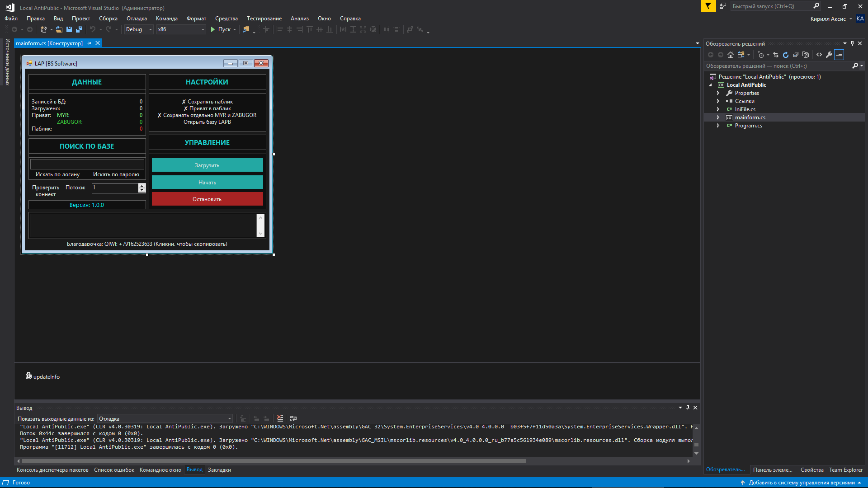
Task: Click the Solution Explorer search magnifier icon
Action: pyautogui.click(x=855, y=66)
